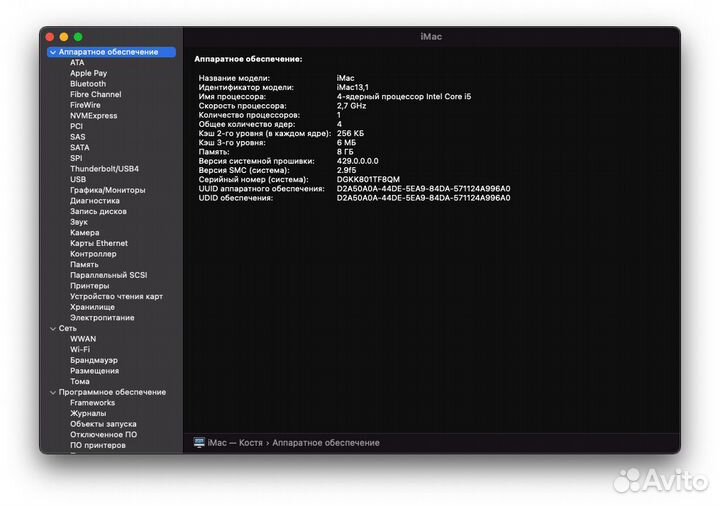Screen dimensions: 720x506
Task: Select Карты Ethernet item
Action: [x=99, y=243]
